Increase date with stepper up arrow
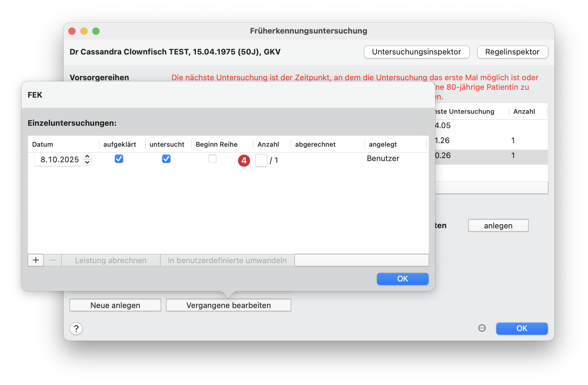Image resolution: width=588 pixels, height=385 pixels. [x=87, y=156]
